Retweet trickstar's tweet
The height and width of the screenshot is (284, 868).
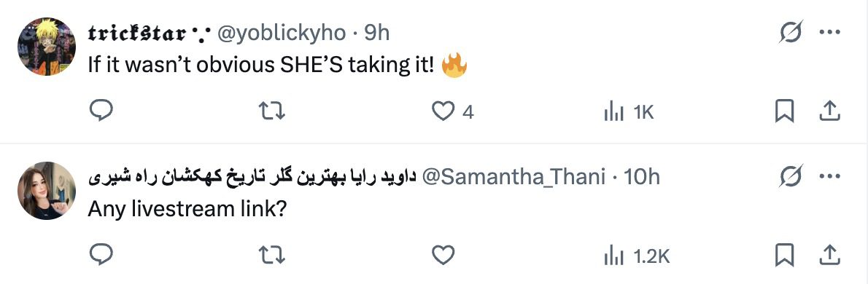point(272,112)
